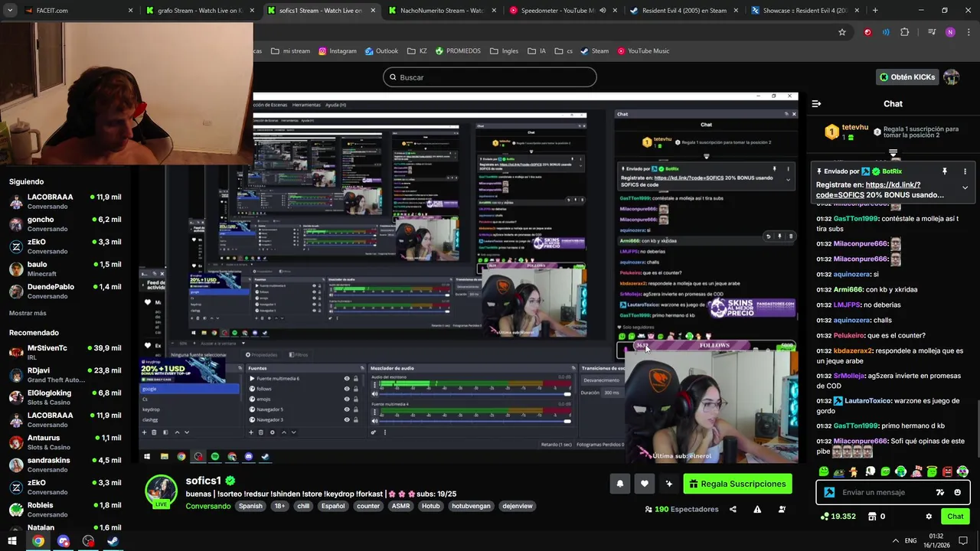Open the emoji picker in message box
Image resolution: width=980 pixels, height=551 pixels.
tap(957, 492)
